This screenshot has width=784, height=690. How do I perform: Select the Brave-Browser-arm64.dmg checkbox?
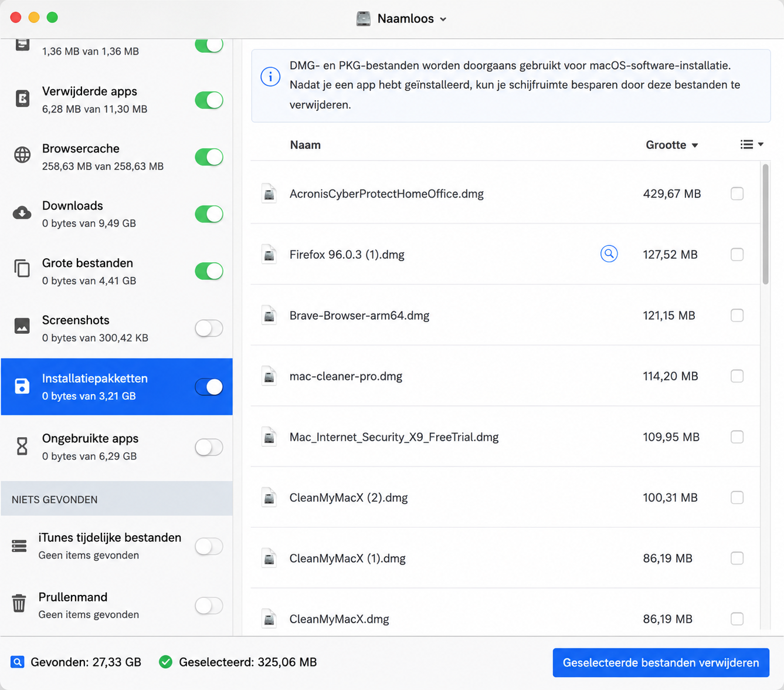737,315
